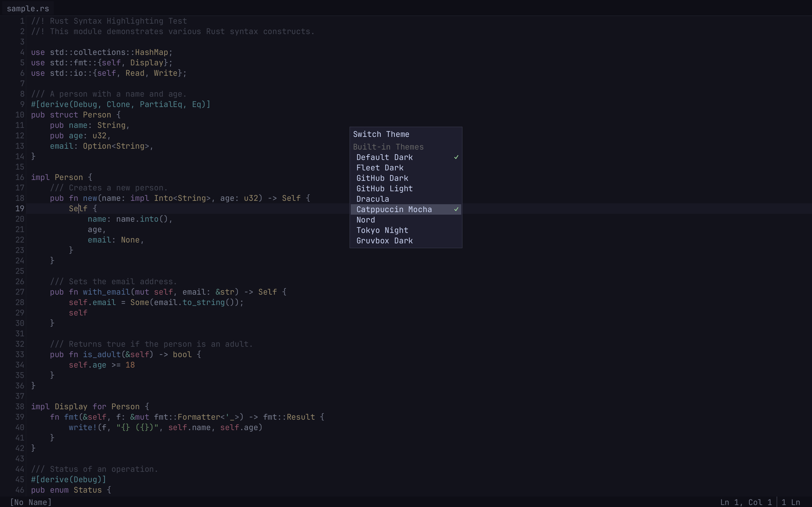Select the GitHub Dark theme
Viewport: 812px width, 507px height.
(382, 178)
